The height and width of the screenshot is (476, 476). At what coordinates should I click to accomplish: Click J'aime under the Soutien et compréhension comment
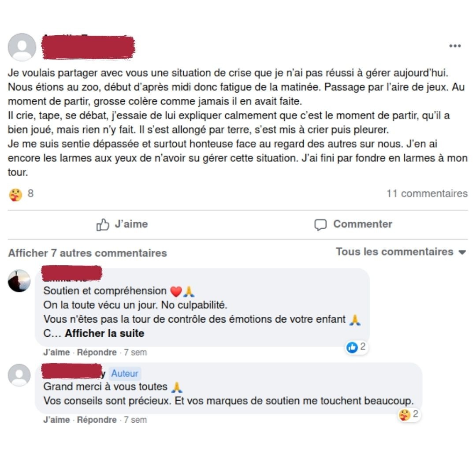coord(56,352)
